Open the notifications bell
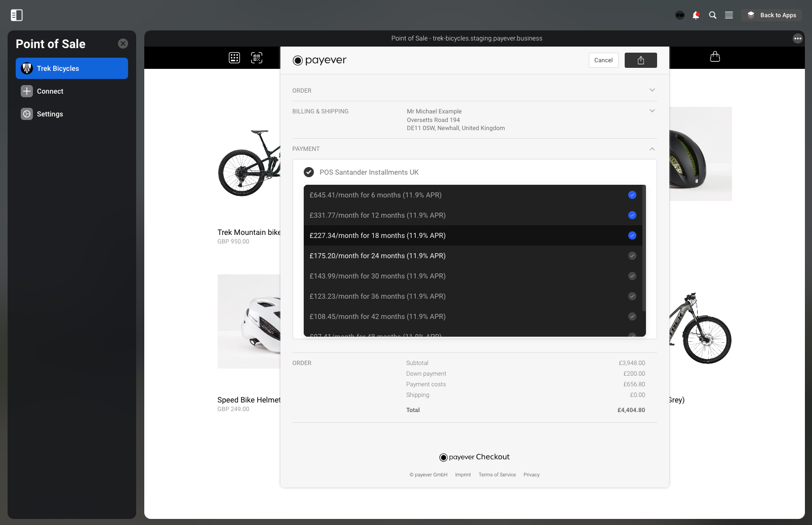 coord(696,15)
